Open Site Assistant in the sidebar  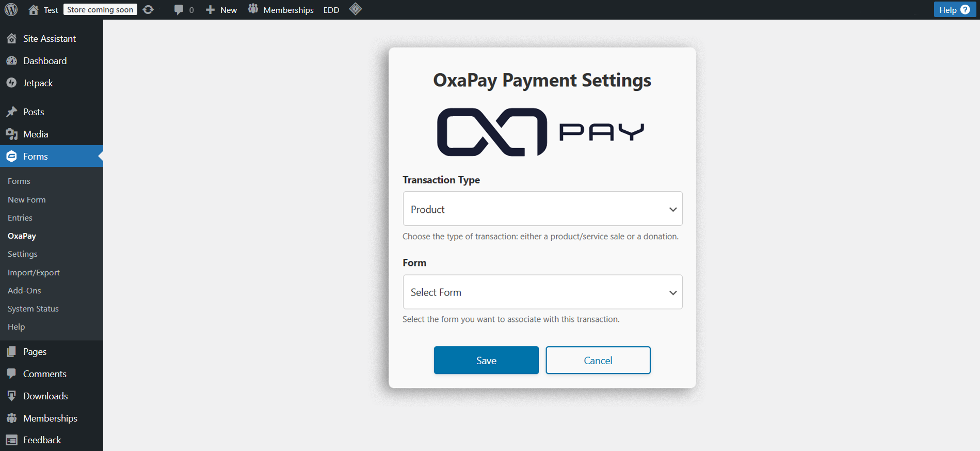click(49, 39)
